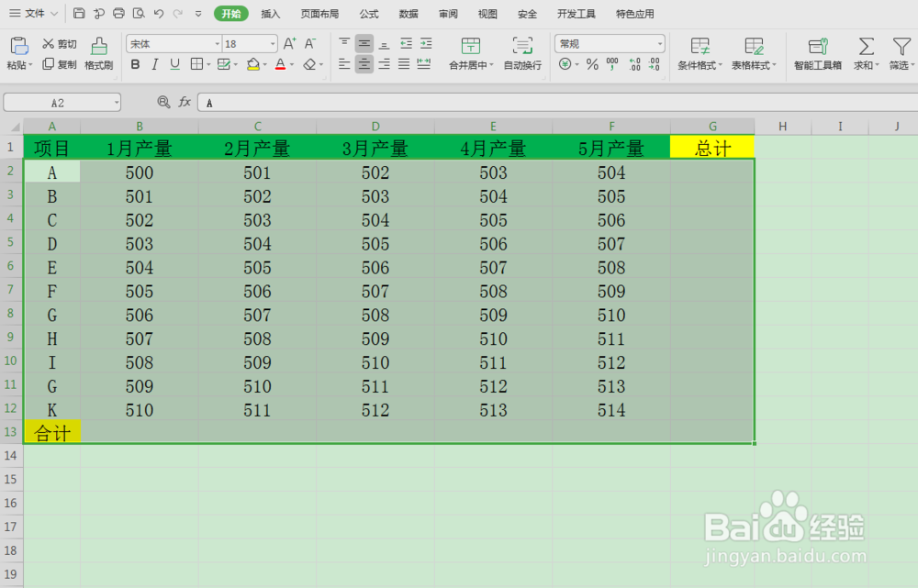Align text to the right
The height and width of the screenshot is (588, 918).
(x=384, y=64)
